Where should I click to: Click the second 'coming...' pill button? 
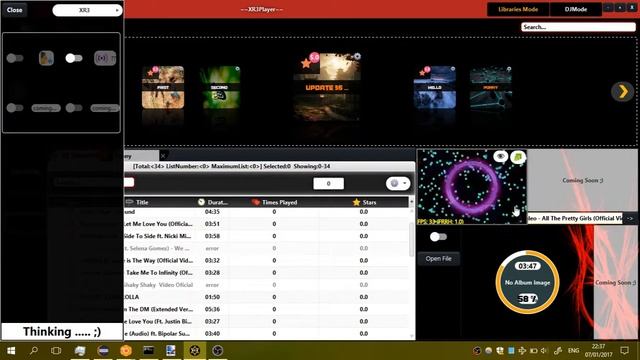(x=105, y=108)
